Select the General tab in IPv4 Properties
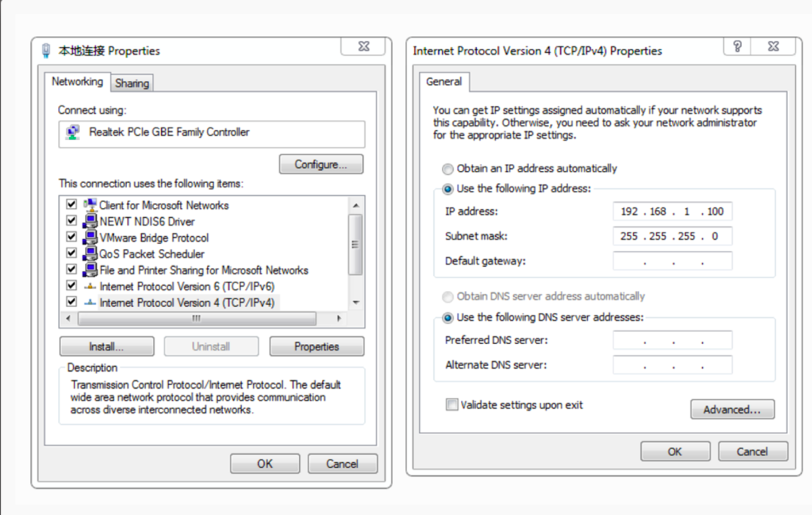 pyautogui.click(x=444, y=82)
